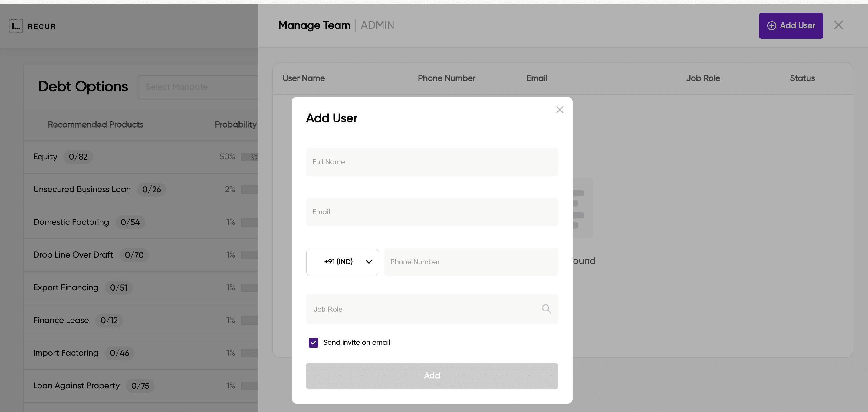The width and height of the screenshot is (868, 412).
Task: Click the RECUR logo icon
Action: pyautogui.click(x=16, y=26)
